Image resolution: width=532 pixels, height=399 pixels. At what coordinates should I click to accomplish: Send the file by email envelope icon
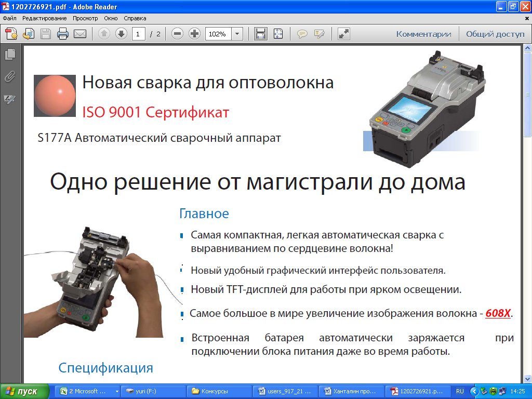79,34
